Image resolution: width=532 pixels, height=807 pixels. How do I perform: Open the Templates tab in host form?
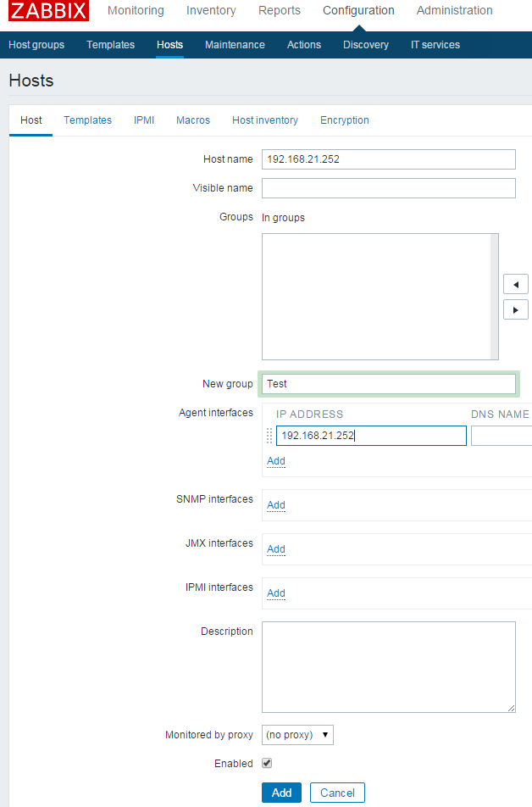[87, 120]
